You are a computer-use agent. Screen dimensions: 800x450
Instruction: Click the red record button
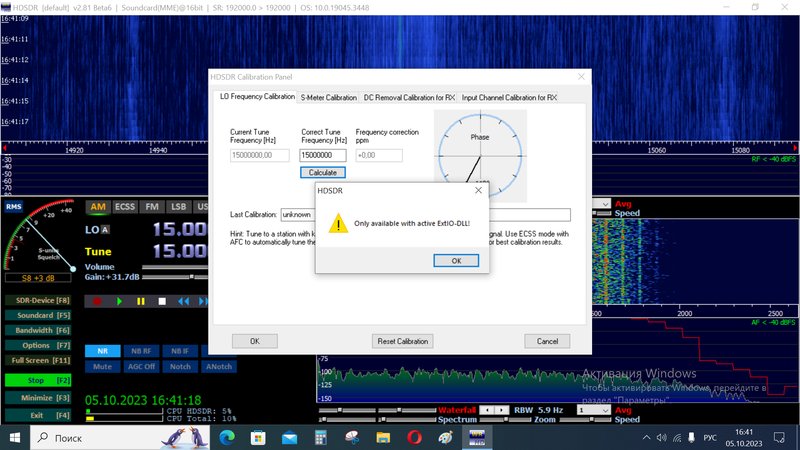click(97, 302)
